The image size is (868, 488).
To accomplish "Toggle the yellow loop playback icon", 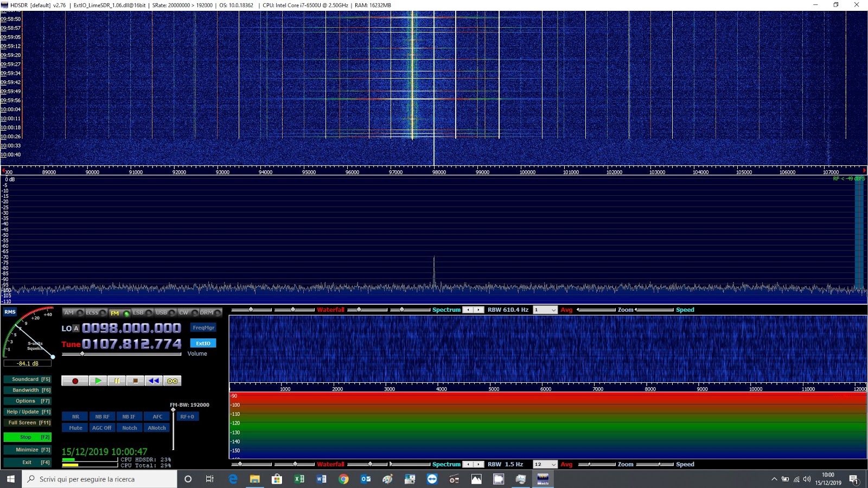I will 172,380.
